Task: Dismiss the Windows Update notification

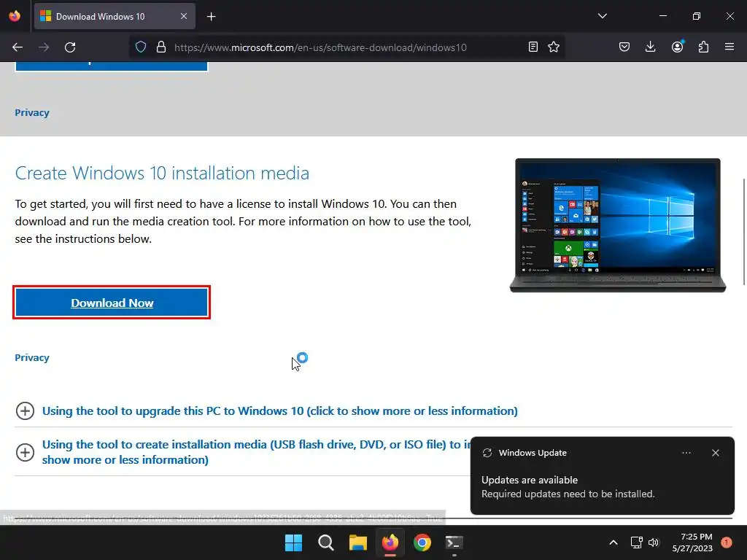Action: [715, 453]
